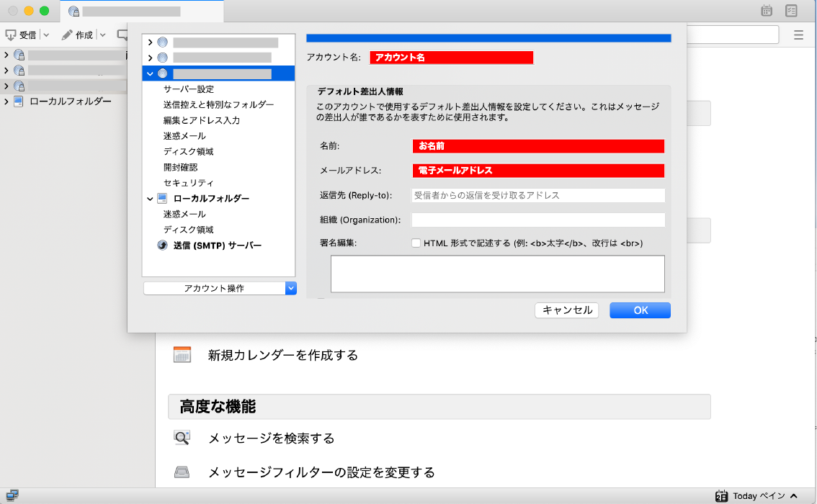Image resolution: width=817 pixels, height=504 pixels.
Task: Click the キャンセル button
Action: 567,310
